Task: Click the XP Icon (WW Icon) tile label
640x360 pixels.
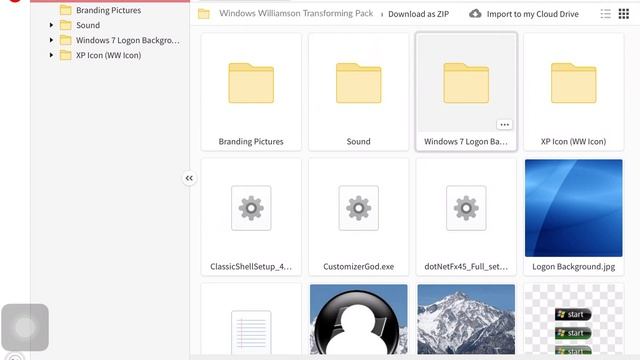Action: pyautogui.click(x=573, y=142)
